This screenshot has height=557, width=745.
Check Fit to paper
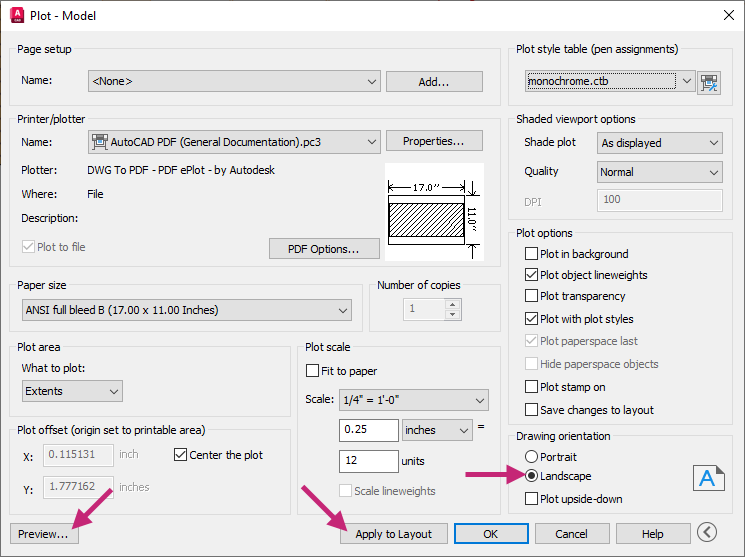(x=312, y=371)
